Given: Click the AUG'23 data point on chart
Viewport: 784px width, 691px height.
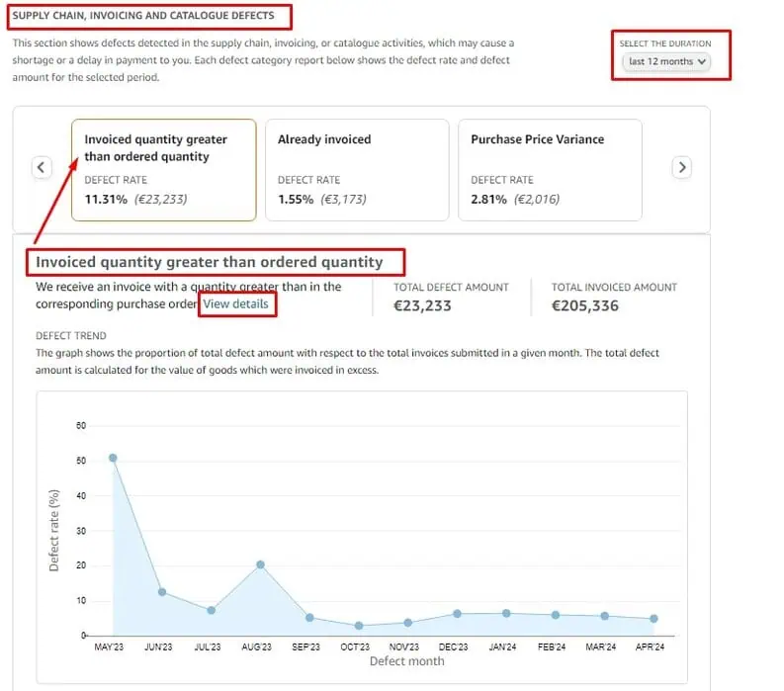Looking at the screenshot, I should (x=260, y=564).
